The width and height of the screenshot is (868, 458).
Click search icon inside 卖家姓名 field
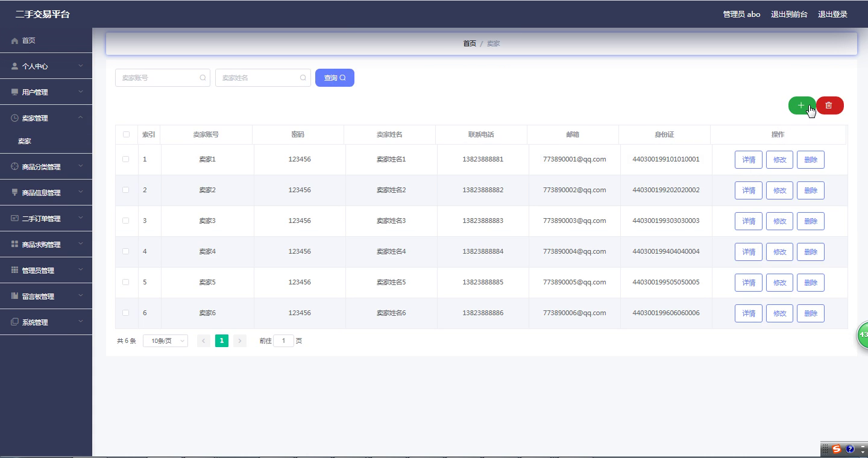pos(303,78)
